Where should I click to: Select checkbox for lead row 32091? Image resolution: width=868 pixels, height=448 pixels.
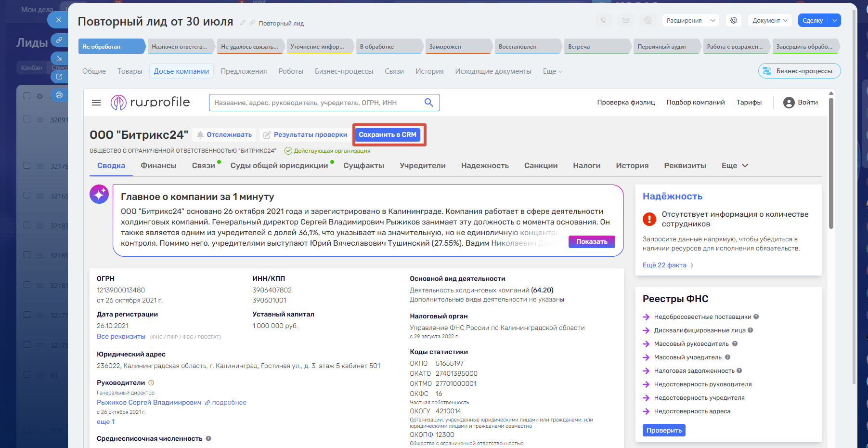tap(27, 119)
